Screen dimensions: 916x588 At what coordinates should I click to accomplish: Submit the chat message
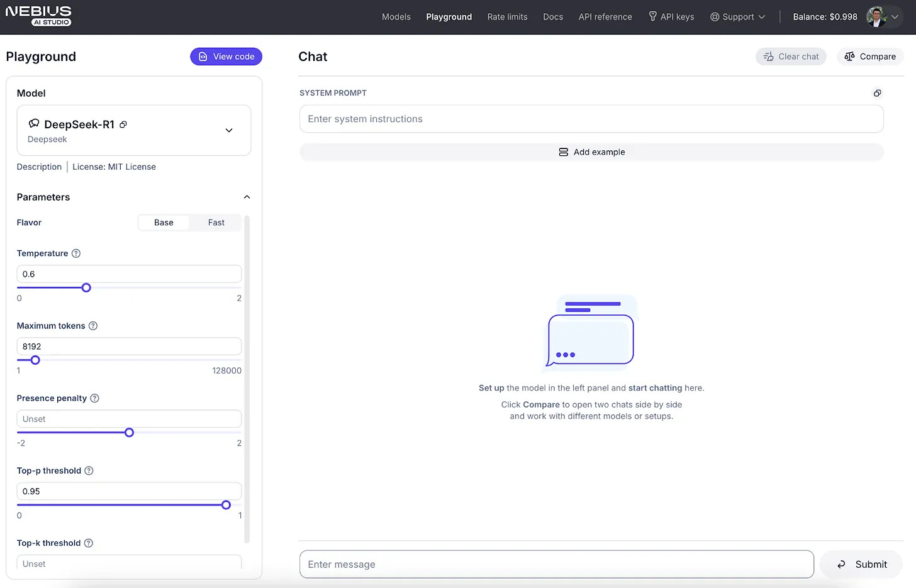coord(861,565)
